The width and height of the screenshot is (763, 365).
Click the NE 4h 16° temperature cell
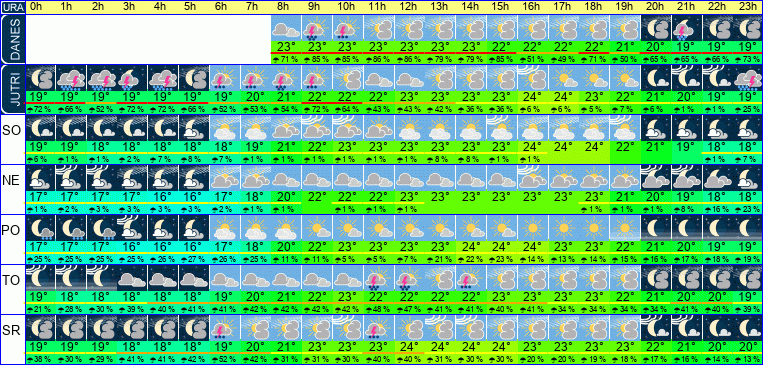click(x=163, y=197)
